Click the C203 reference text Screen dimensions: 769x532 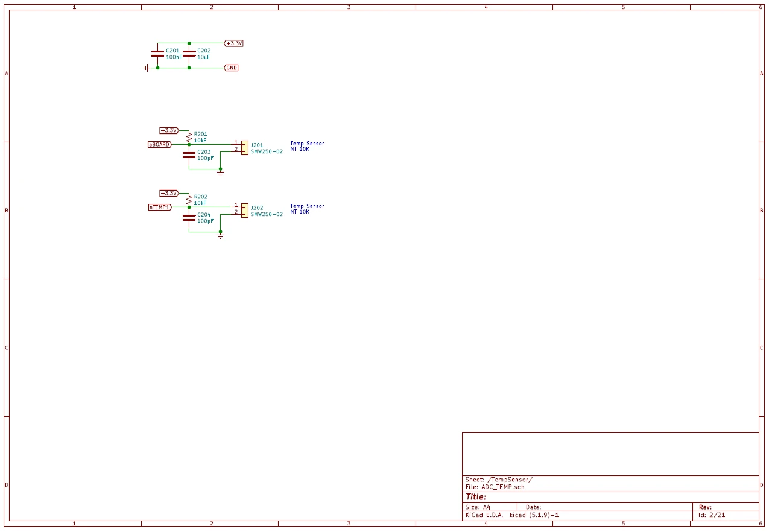204,152
